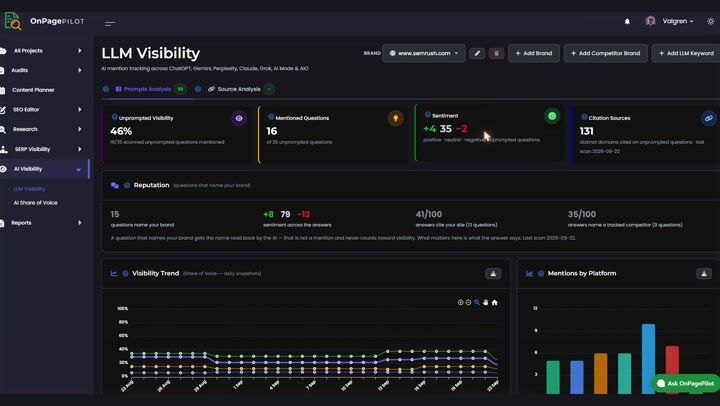Image resolution: width=720 pixels, height=406 pixels.
Task: Click the orange bar in Mentions chart
Action: (x=601, y=373)
